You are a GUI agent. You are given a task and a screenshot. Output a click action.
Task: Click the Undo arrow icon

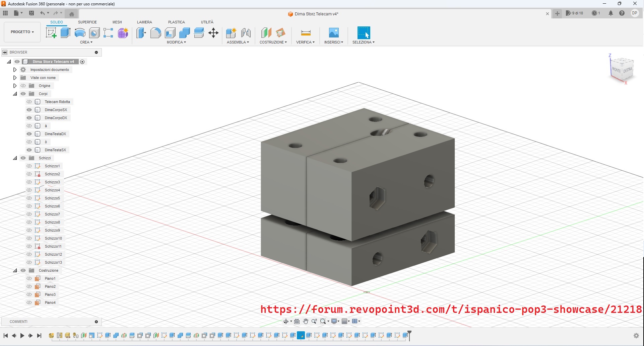pyautogui.click(x=42, y=13)
